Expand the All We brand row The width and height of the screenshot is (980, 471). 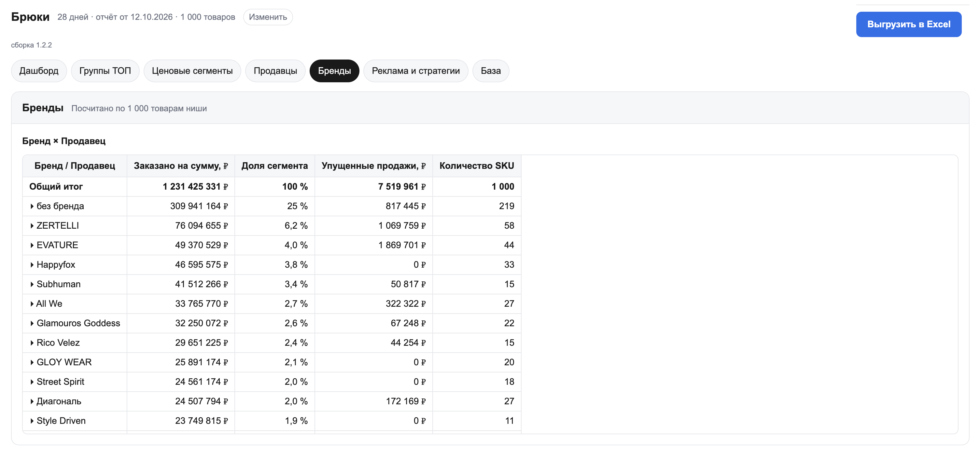(x=32, y=304)
